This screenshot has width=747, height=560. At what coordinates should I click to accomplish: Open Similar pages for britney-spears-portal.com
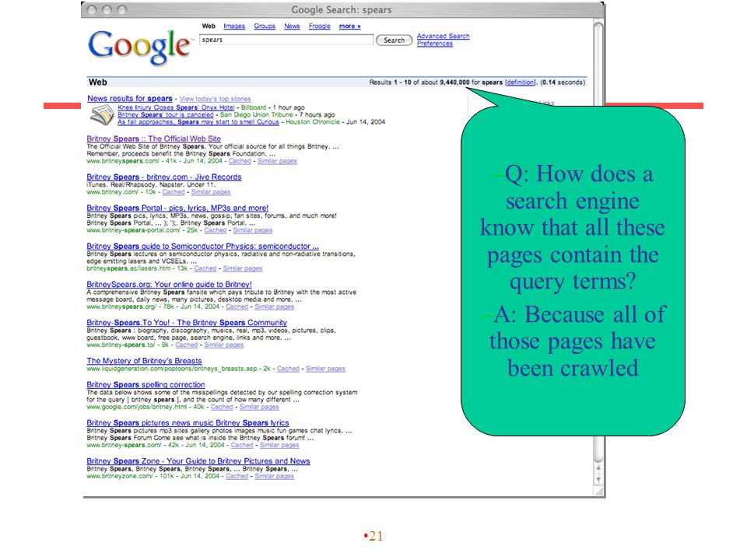252,230
